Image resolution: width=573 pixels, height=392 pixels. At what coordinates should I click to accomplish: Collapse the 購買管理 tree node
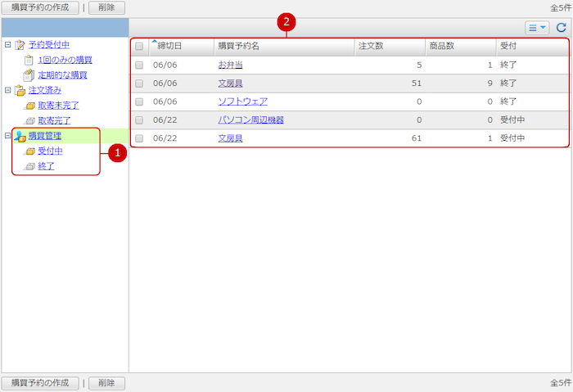(x=7, y=136)
